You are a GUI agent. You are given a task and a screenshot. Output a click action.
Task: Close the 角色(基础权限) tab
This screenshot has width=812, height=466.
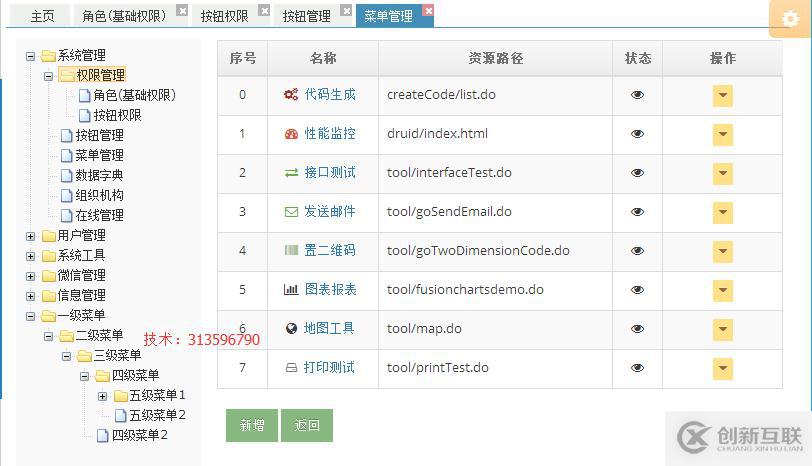[x=182, y=10]
